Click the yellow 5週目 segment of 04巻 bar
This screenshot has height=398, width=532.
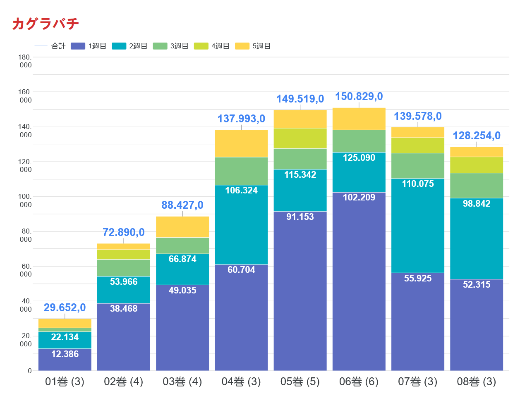(241, 143)
